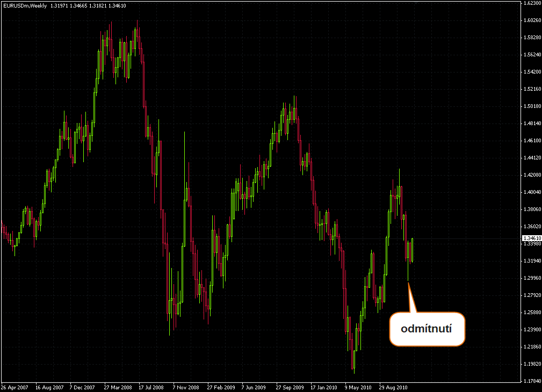Click the 1.42080 price axis label

532,175
